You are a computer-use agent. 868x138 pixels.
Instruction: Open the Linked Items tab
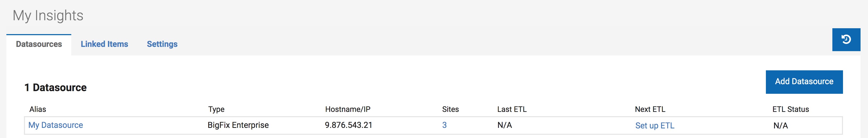104,44
